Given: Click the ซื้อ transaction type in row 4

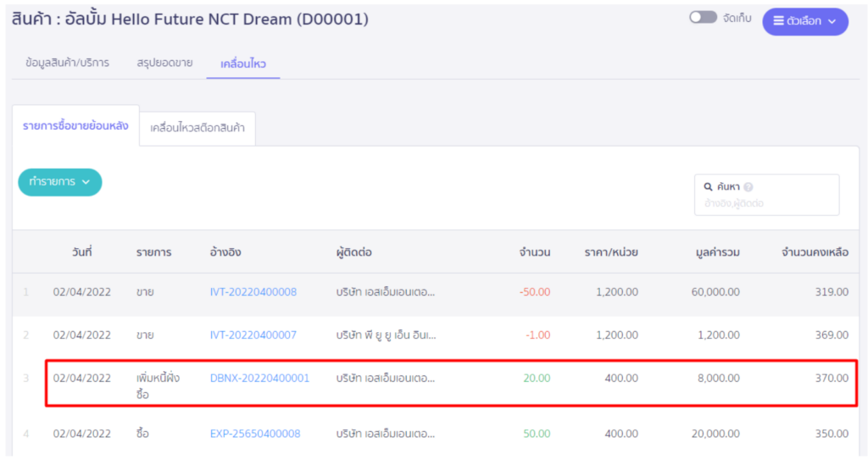Looking at the screenshot, I should tap(142, 434).
